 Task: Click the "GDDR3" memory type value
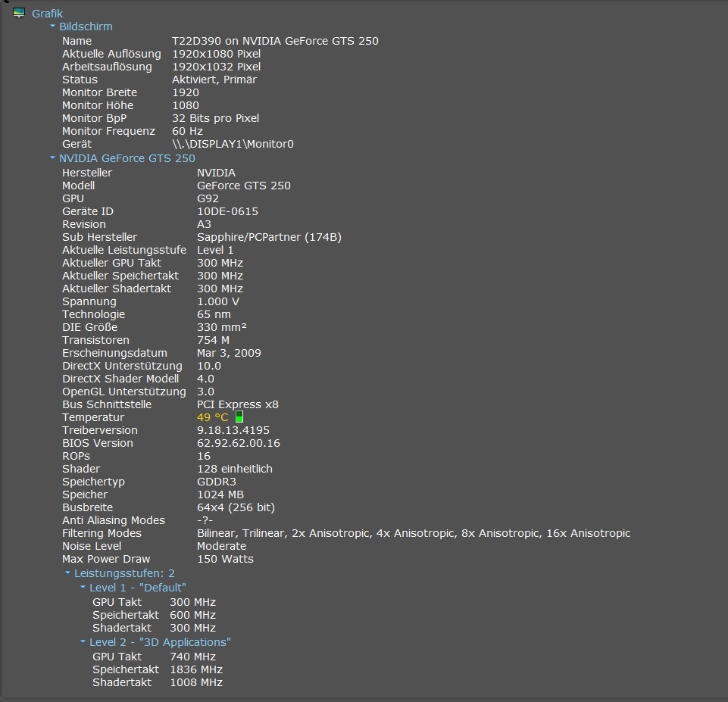[217, 482]
